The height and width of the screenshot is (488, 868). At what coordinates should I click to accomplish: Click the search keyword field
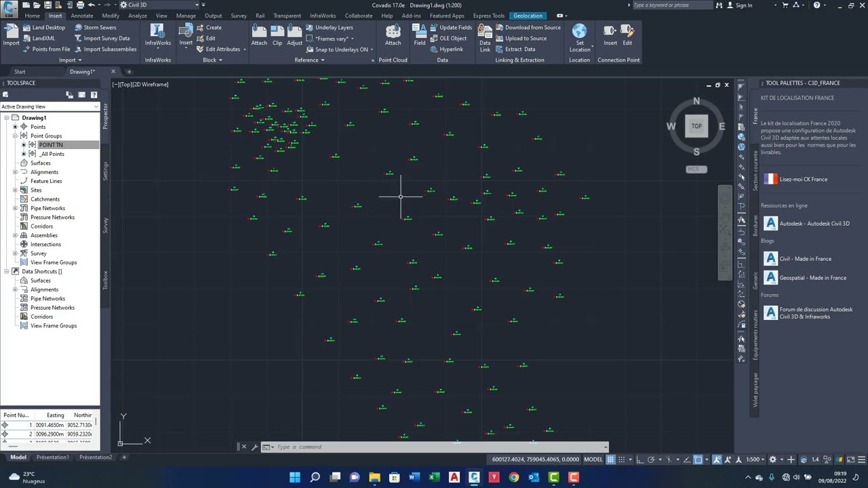671,5
